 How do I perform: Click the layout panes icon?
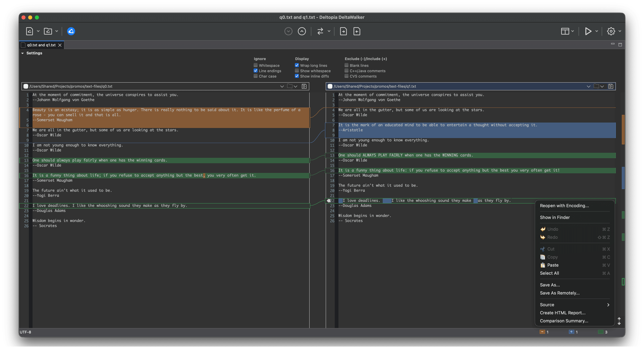565,31
